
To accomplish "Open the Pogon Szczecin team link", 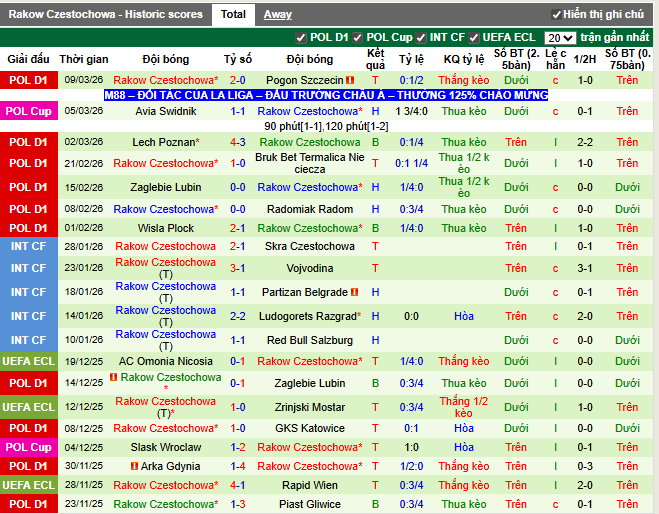I will pyautogui.click(x=305, y=80).
